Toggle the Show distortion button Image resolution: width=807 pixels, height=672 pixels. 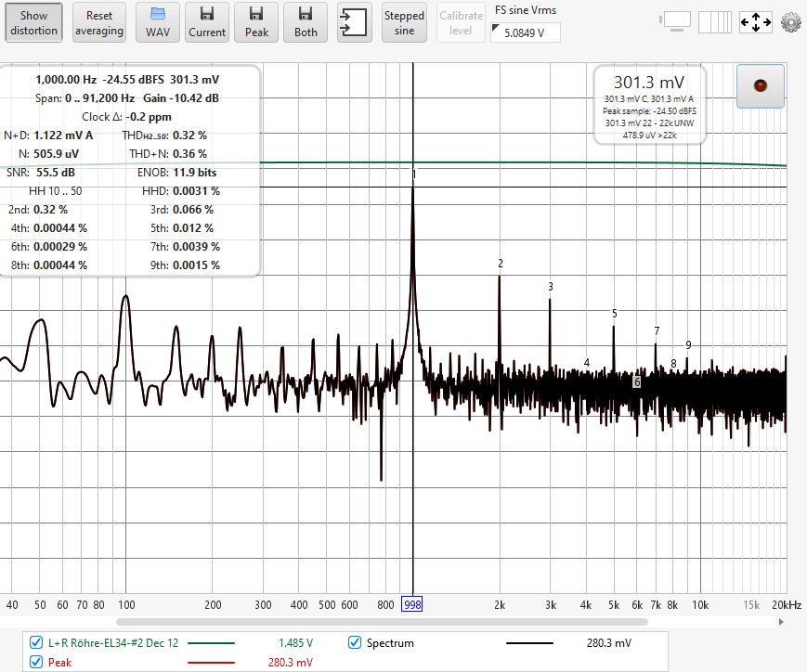coord(33,23)
